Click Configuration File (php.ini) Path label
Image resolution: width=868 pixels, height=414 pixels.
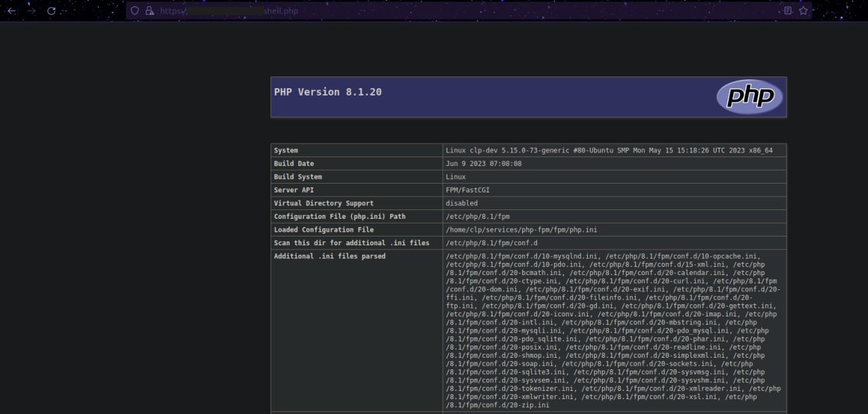(340, 216)
